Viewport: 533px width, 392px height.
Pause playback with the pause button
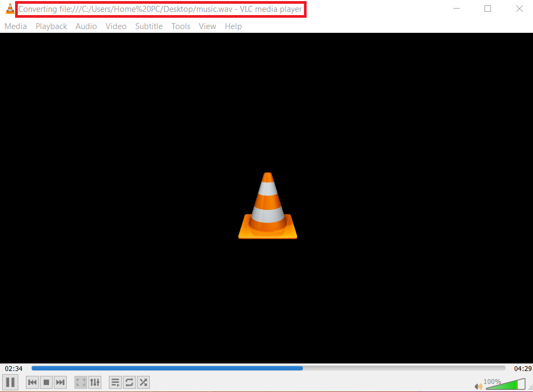pyautogui.click(x=10, y=382)
